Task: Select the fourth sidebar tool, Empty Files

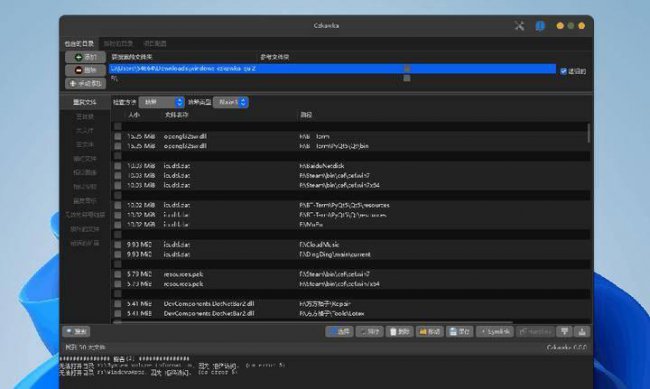Action: [85, 144]
